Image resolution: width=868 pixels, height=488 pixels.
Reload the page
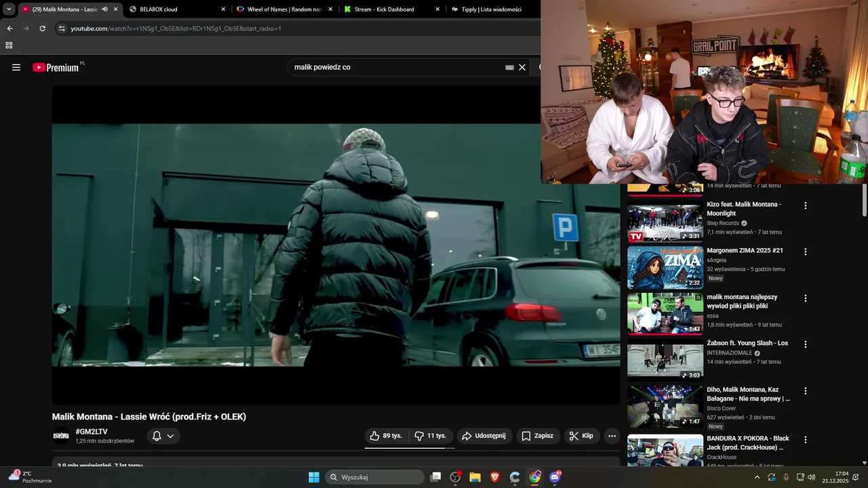[x=42, y=28]
